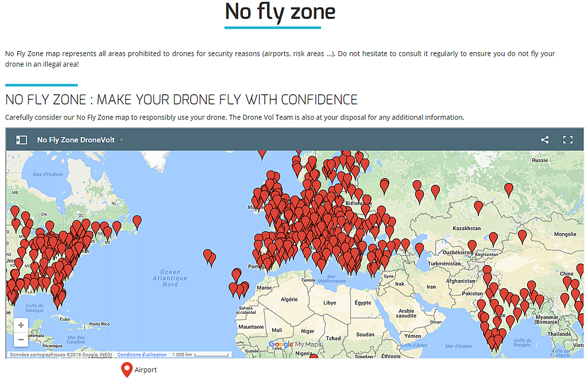Click the lone pin north of Kazakhstan label
Viewport: 588px width, 392px height.
point(478,208)
